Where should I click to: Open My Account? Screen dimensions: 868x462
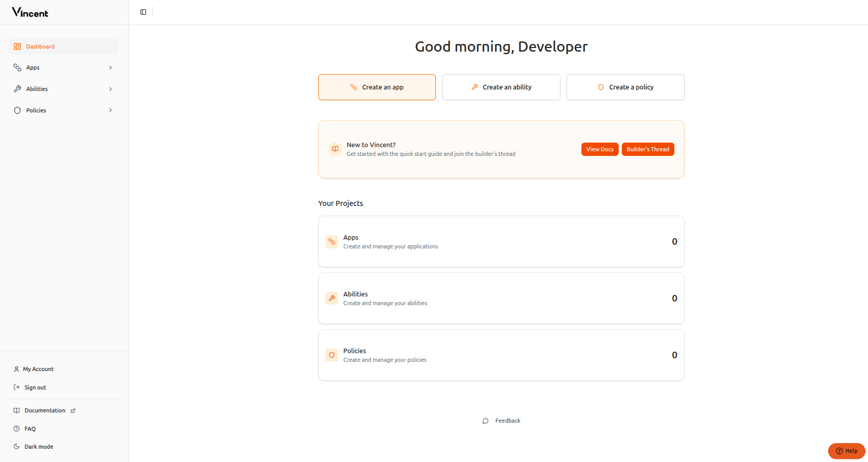(x=38, y=368)
